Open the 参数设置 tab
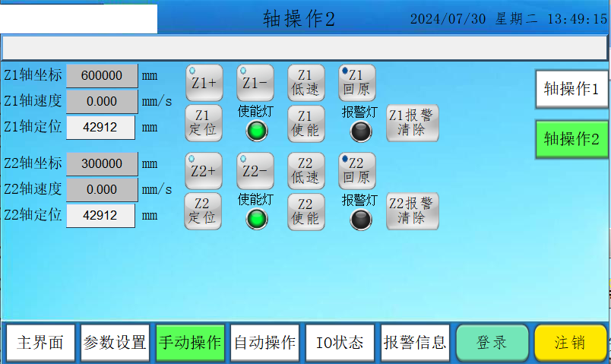The image size is (611, 364). coord(115,343)
